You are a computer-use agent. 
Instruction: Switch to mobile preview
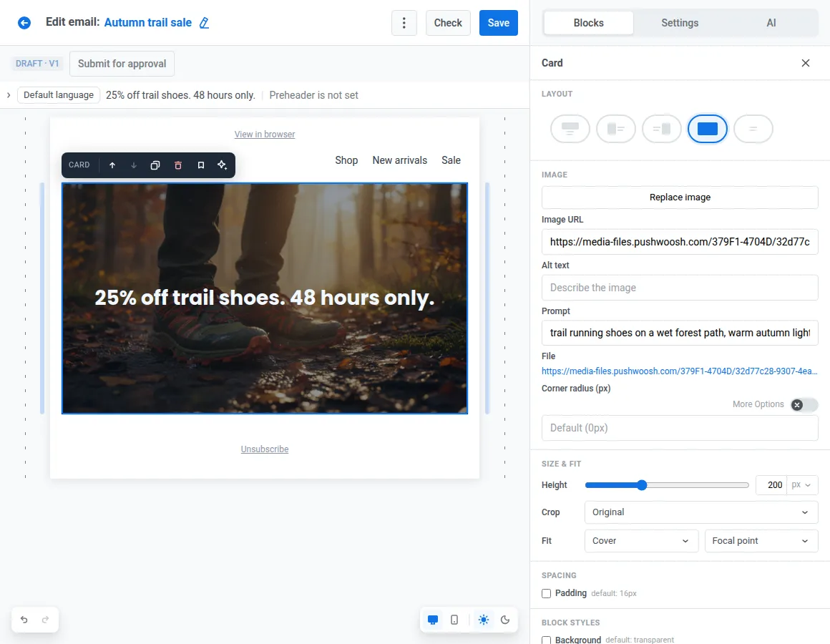coord(454,620)
